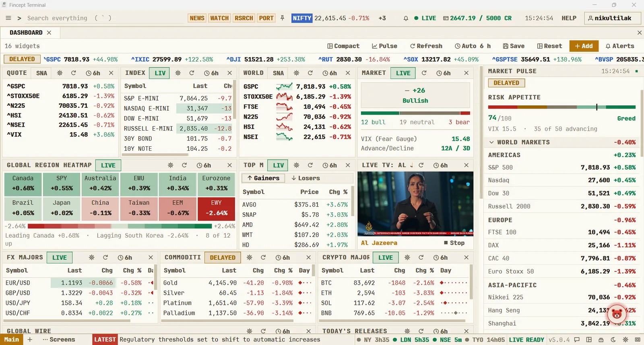The width and height of the screenshot is (644, 345).
Task: Click the notification bell in the top bar
Action: tap(406, 18)
